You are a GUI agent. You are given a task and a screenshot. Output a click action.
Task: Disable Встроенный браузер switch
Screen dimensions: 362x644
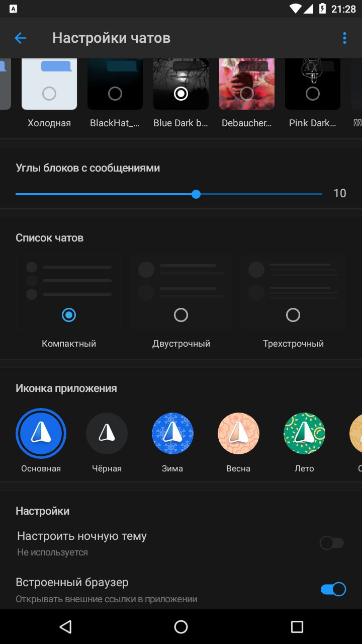click(333, 589)
